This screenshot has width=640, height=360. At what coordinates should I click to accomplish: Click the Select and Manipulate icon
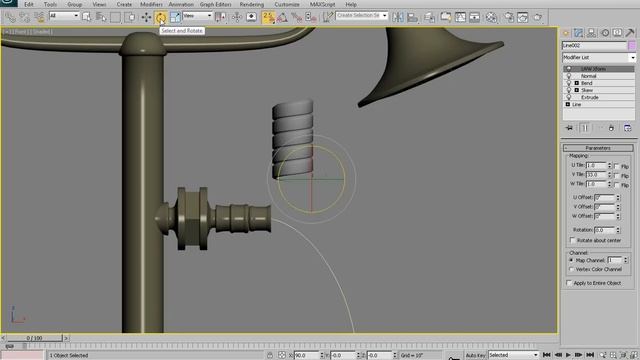(237, 17)
